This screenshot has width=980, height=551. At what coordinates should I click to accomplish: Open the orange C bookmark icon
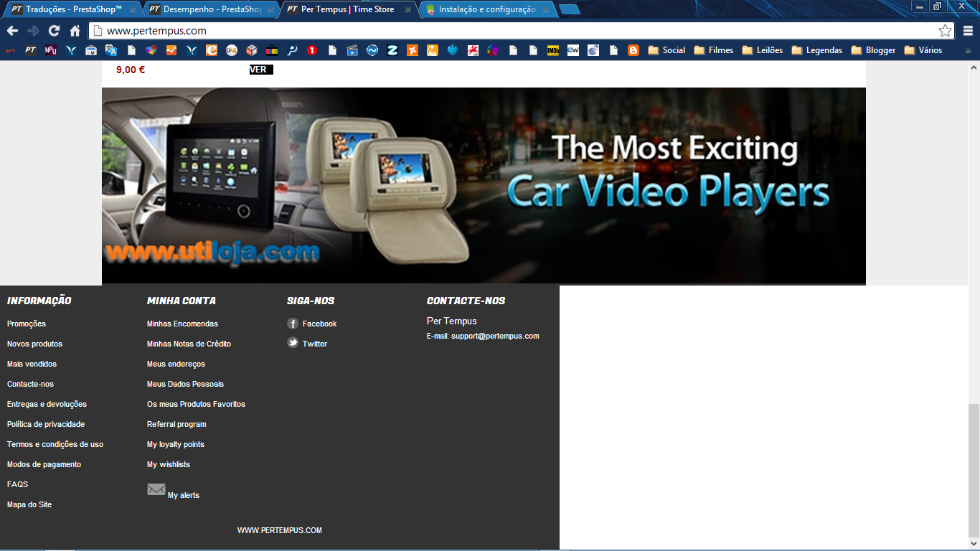pos(211,50)
